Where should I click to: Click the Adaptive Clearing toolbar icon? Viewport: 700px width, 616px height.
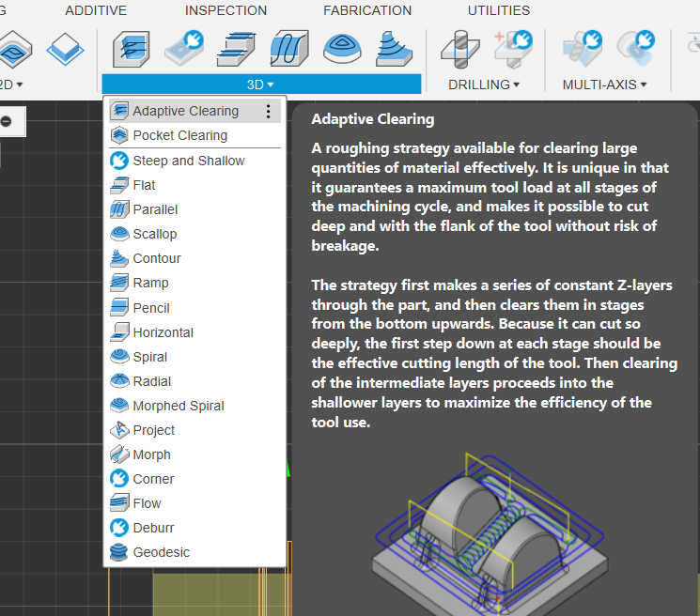coord(131,47)
